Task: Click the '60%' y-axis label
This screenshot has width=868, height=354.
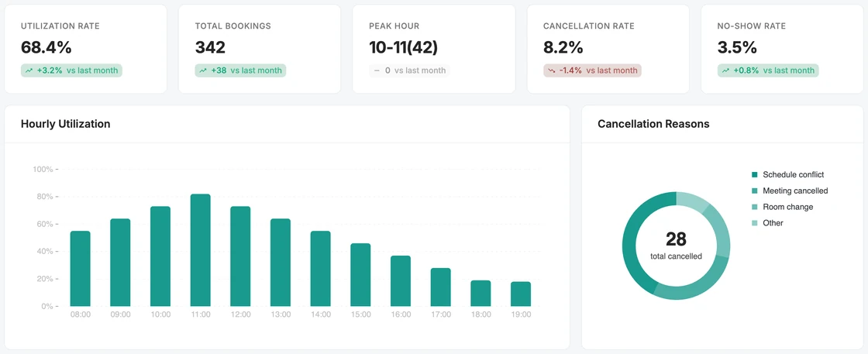Action: point(44,224)
